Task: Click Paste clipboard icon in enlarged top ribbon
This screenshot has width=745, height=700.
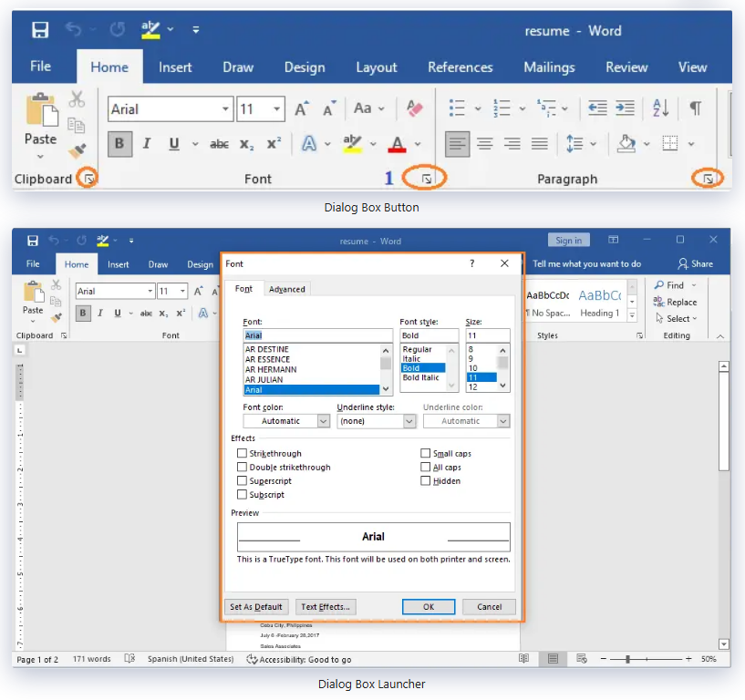Action: [x=42, y=109]
